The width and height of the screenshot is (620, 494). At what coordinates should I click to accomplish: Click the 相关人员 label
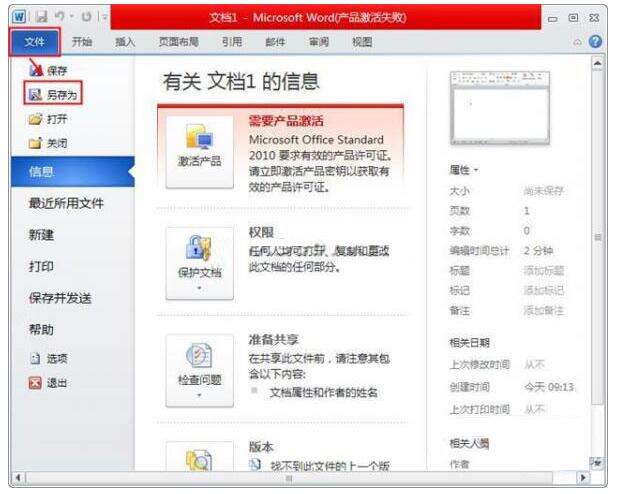tap(469, 443)
